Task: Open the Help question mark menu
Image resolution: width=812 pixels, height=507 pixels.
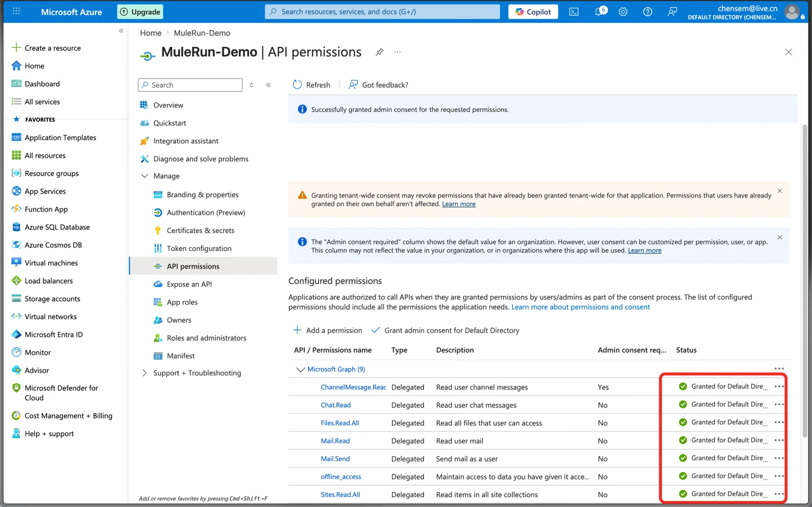Action: point(648,12)
